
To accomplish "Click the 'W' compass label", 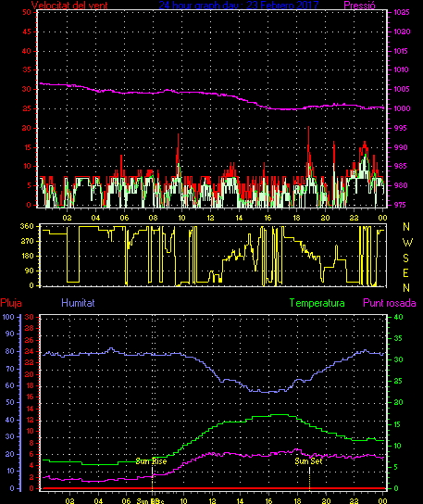I will point(407,243).
